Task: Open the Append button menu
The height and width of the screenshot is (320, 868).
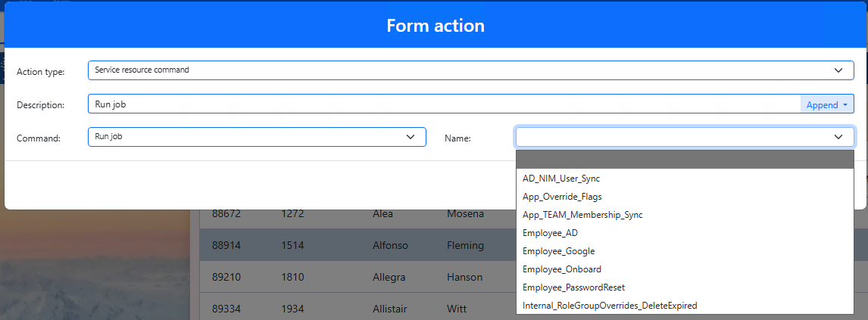Action: click(x=826, y=104)
